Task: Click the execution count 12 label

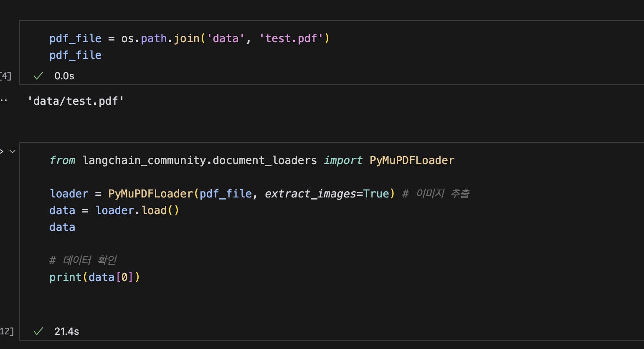Action: click(x=7, y=331)
